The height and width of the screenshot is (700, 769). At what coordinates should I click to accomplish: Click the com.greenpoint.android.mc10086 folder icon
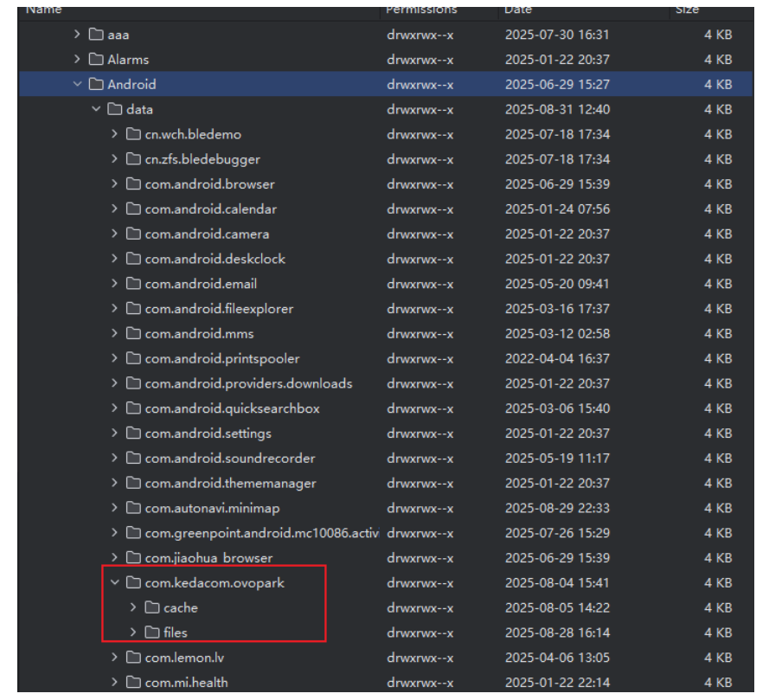click(x=133, y=533)
